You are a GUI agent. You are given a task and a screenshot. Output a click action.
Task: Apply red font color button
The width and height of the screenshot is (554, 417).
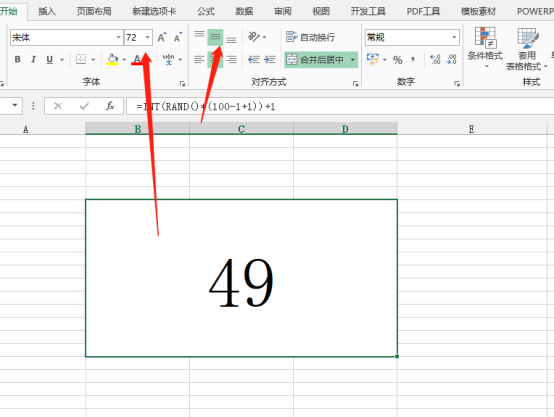click(137, 59)
